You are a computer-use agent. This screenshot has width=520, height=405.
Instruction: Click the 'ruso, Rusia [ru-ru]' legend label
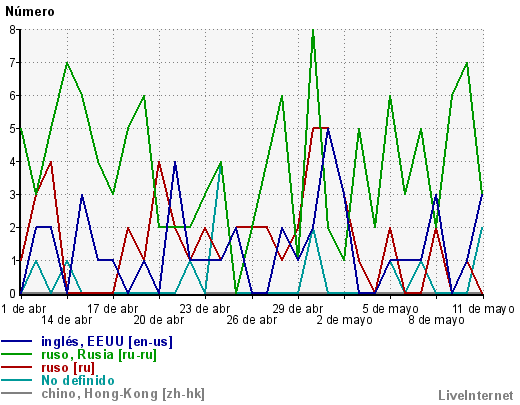coord(99,355)
